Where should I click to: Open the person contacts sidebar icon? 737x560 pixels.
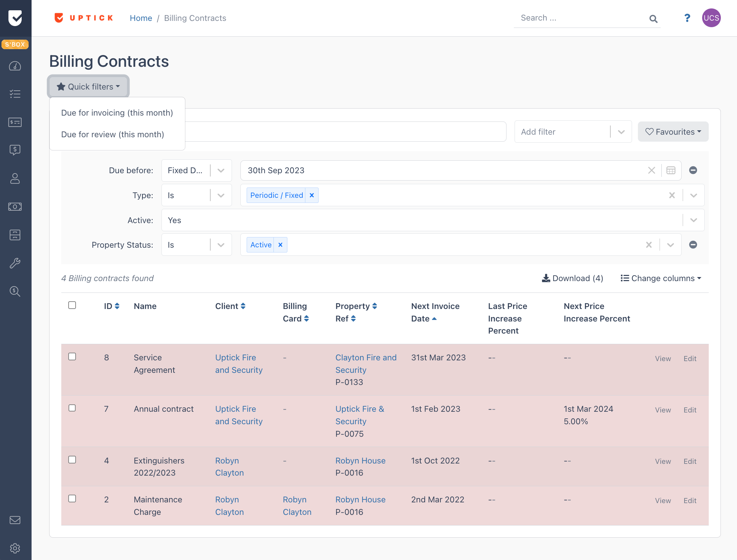[15, 178]
